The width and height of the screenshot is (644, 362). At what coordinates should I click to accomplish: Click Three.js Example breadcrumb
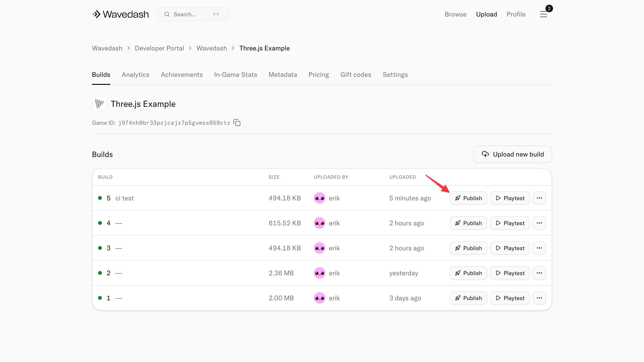(264, 48)
